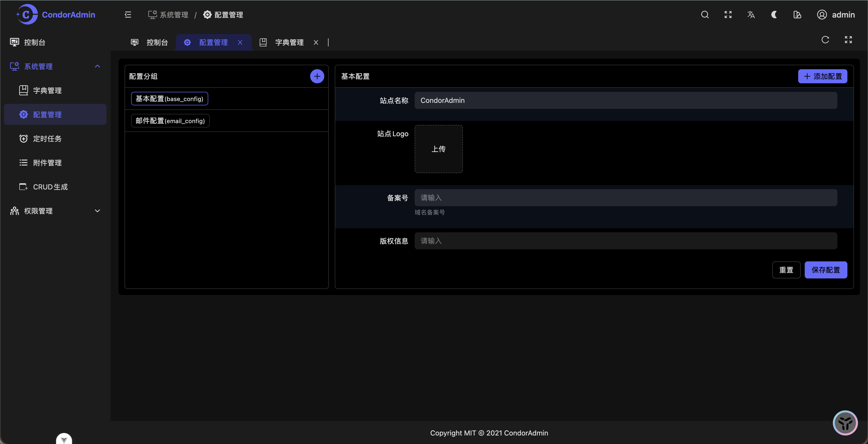Maximize content area with tab-bar icon

click(x=848, y=40)
